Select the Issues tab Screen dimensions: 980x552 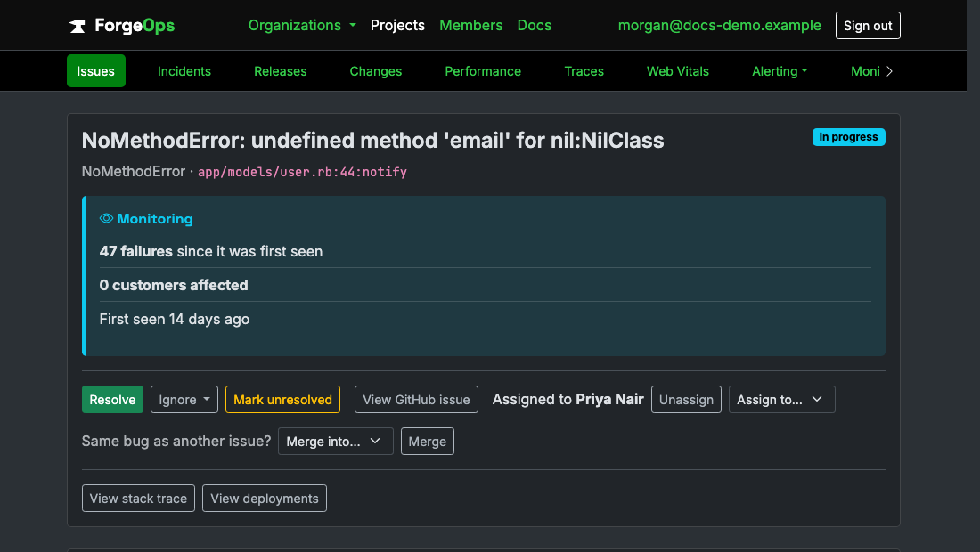click(x=96, y=71)
